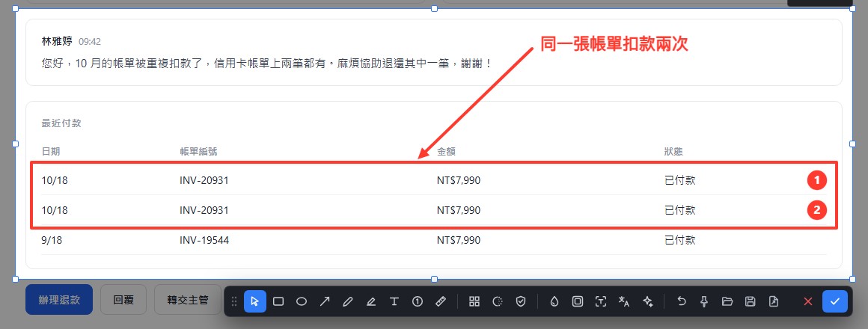
Task: Select the highlighter marker tool
Action: pyautogui.click(x=371, y=301)
